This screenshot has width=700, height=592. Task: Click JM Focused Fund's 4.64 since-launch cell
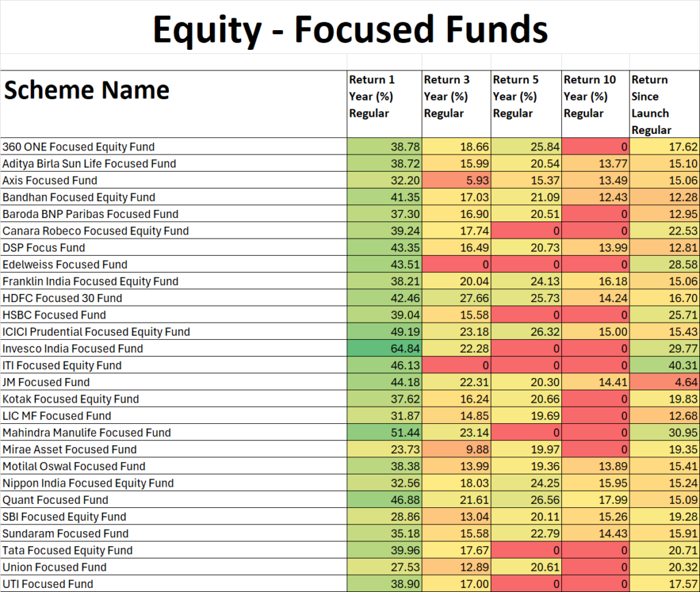[664, 382]
